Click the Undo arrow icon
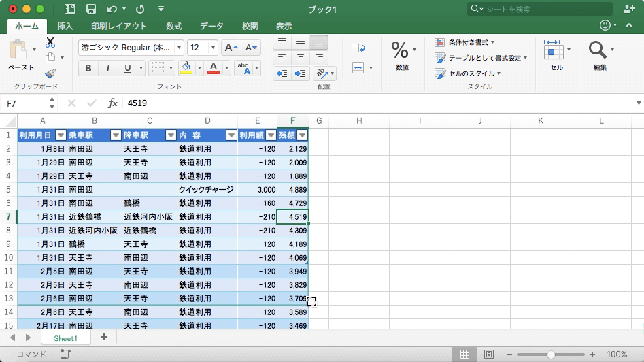Screen dimensions: 644x362 (x=112, y=9)
